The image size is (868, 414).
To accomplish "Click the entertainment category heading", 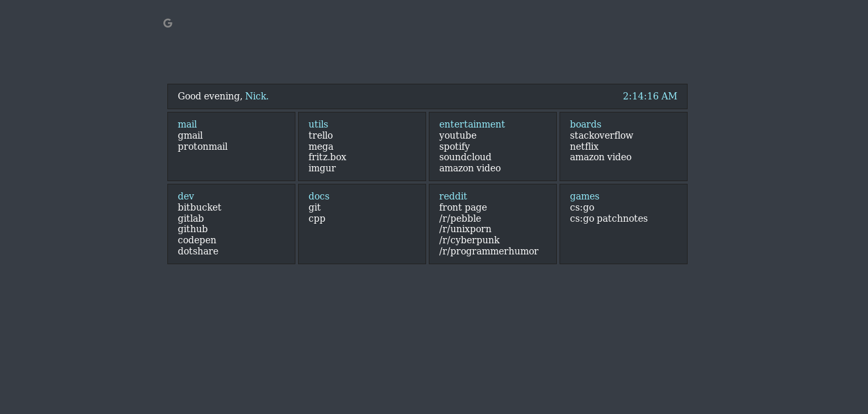I will pos(472,124).
